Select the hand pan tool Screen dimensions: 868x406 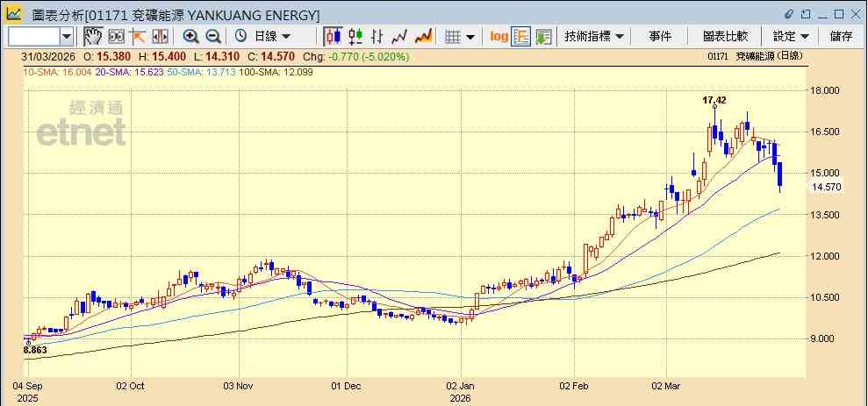(x=94, y=37)
